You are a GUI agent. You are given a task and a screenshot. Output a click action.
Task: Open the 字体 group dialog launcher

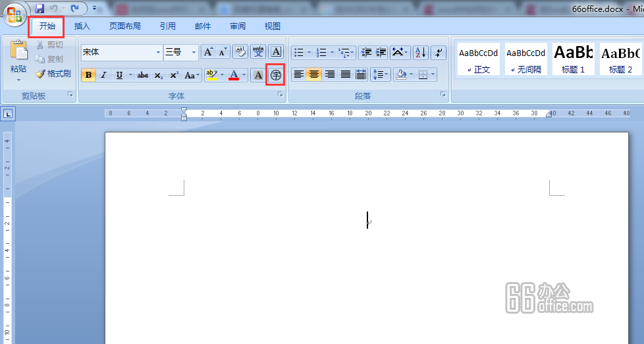[x=281, y=94]
